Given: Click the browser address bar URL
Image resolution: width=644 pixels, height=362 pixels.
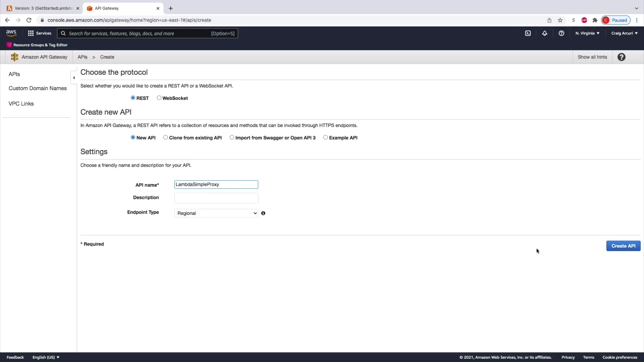Looking at the screenshot, I should click(129, 20).
